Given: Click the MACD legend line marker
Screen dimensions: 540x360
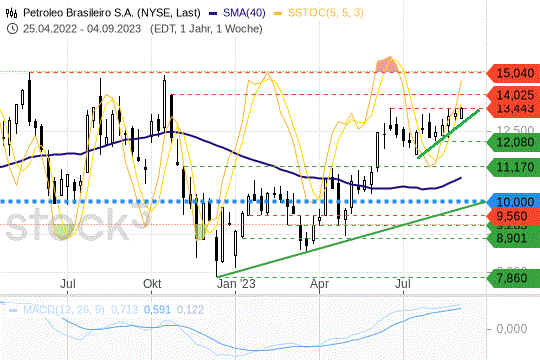Looking at the screenshot, I should point(13,310).
